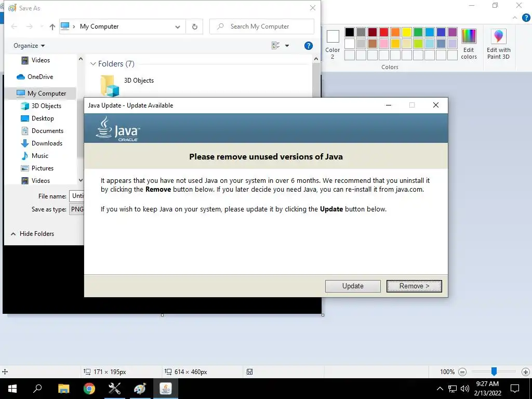Switch to Java Update in taskbar
This screenshot has width=532, height=399.
(166, 389)
